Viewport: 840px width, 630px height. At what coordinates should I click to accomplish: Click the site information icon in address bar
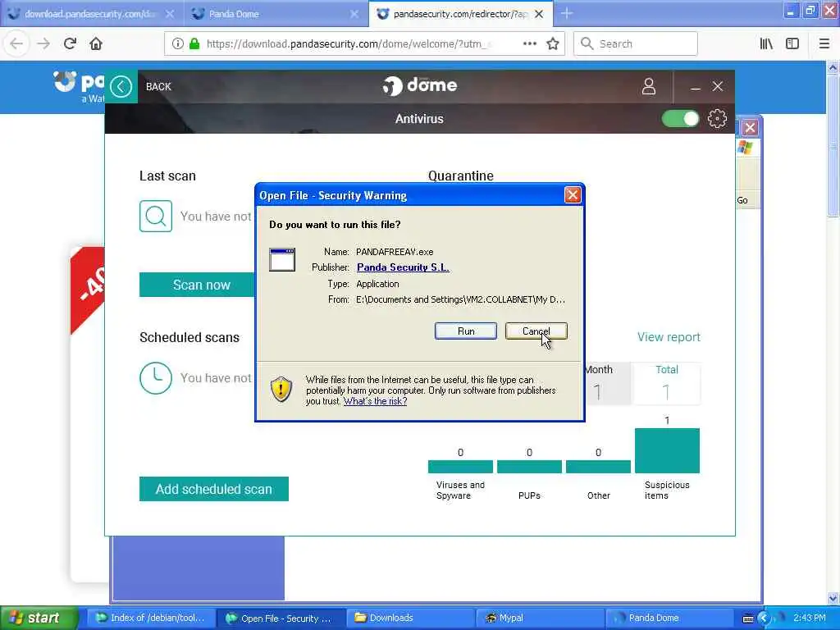pos(177,43)
